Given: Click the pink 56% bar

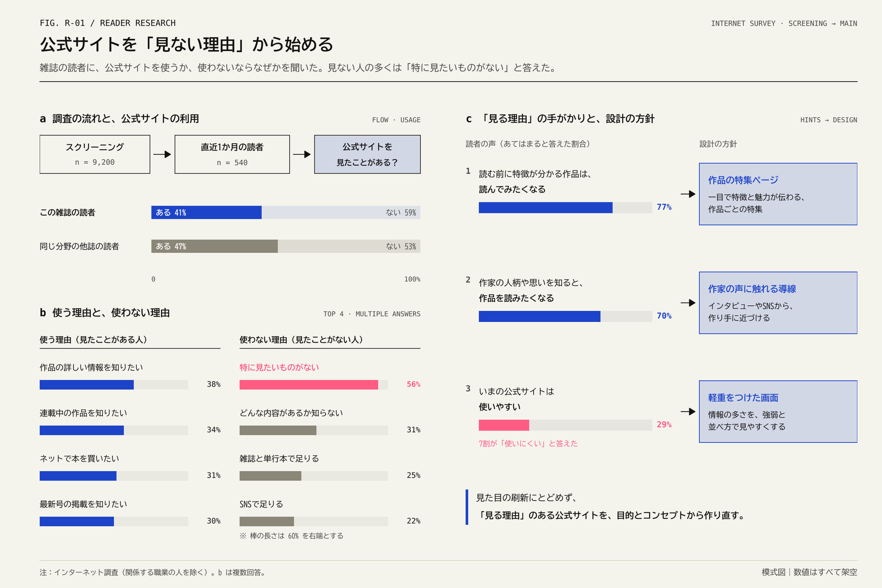Looking at the screenshot, I should [309, 385].
